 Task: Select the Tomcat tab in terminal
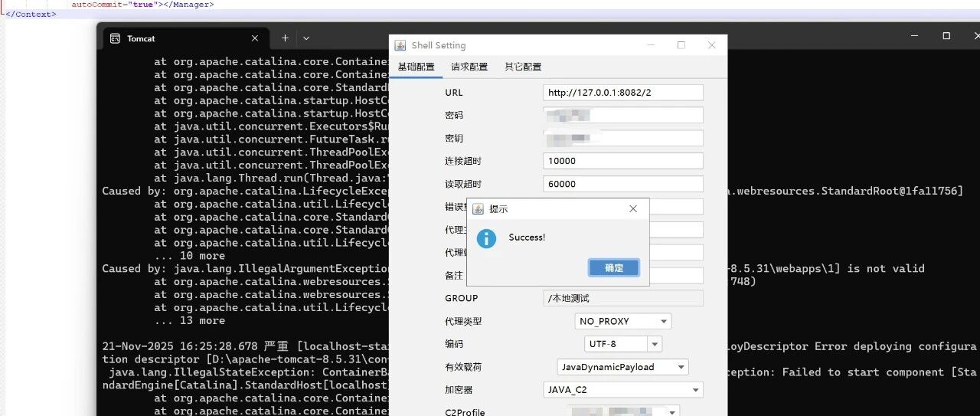(184, 38)
